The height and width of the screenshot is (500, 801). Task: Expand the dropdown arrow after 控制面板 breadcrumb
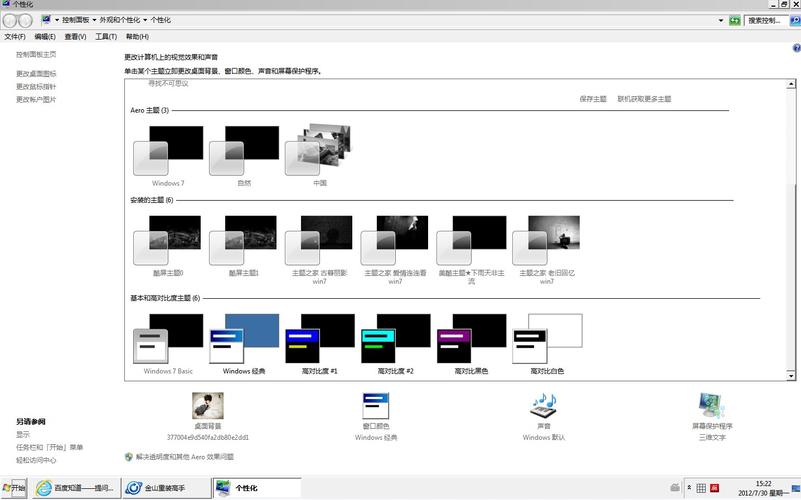95,20
